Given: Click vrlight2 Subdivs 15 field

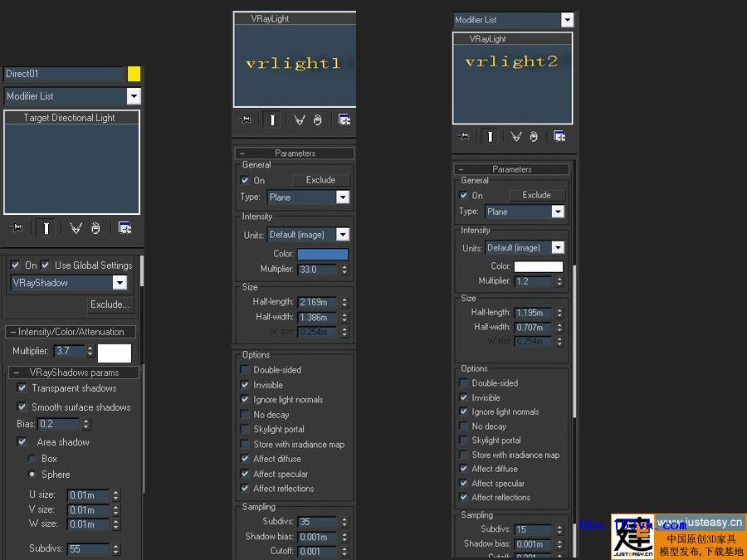Looking at the screenshot, I should pyautogui.click(x=534, y=529).
